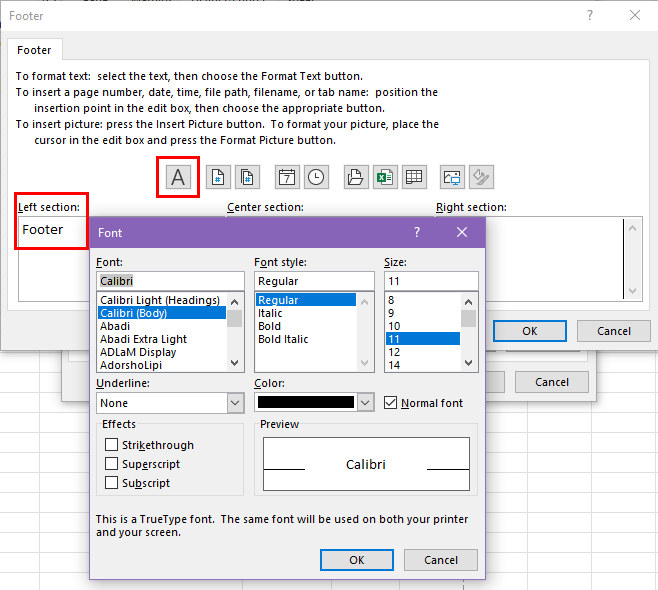Choose Bold Italic font style
658x590 pixels.
point(306,339)
